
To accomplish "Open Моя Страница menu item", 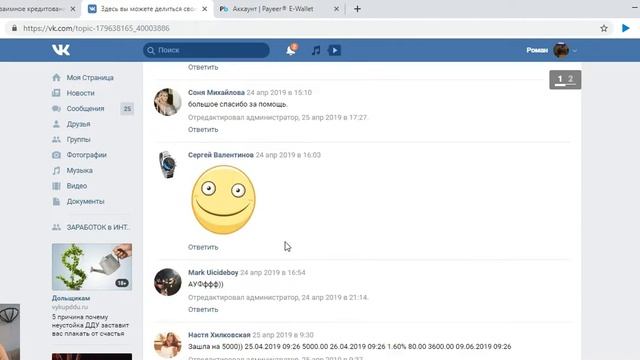I will pyautogui.click(x=90, y=78).
